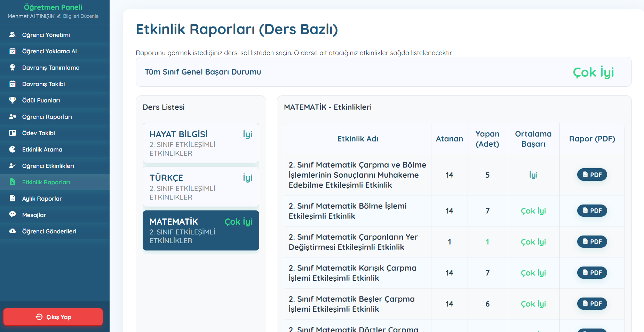Click the Ödül Puanları trophy icon

13,100
